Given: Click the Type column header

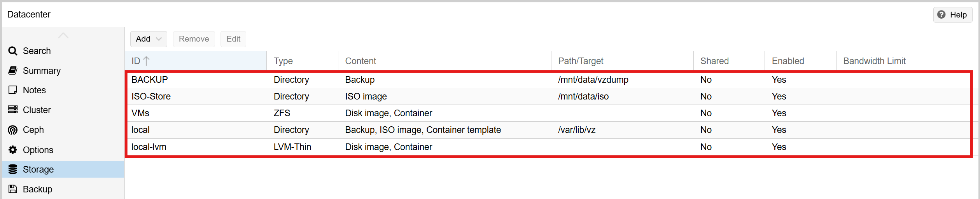Looking at the screenshot, I should click(x=283, y=61).
